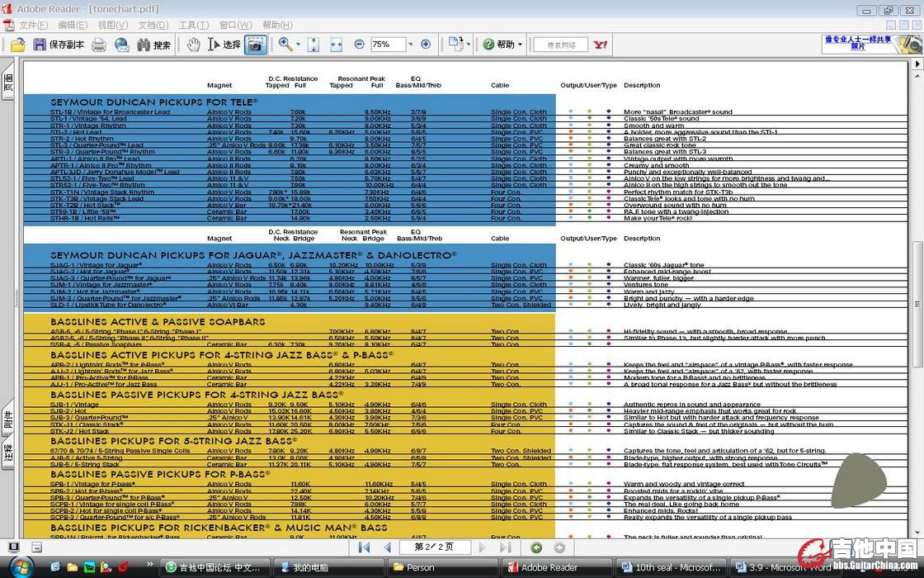This screenshot has height=578, width=924.
Task: Open the 附件 attachments side panel tab
Action: (8, 419)
